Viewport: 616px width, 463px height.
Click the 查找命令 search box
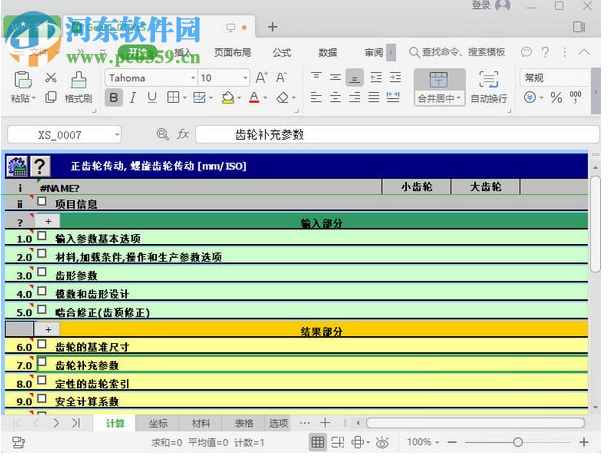point(457,52)
